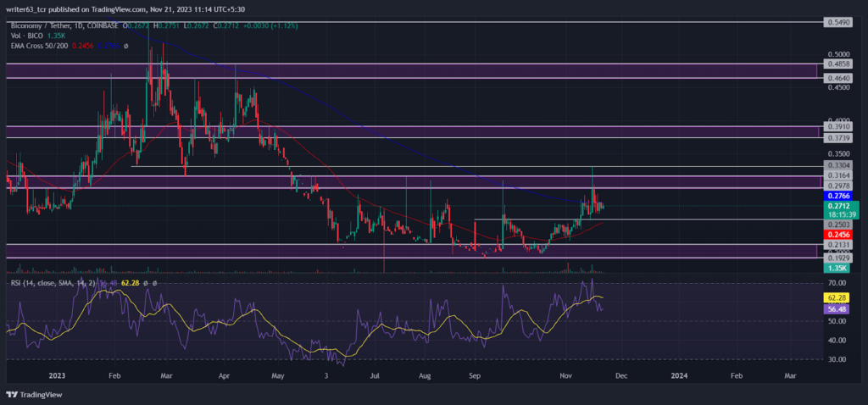Click the Jul label on time axis
This screenshot has height=405, width=868.
375,375
